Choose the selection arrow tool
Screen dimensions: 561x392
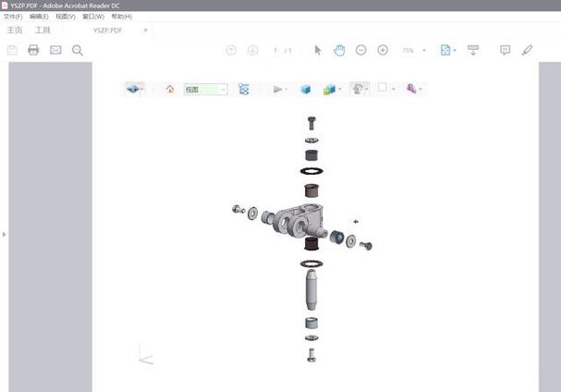318,50
